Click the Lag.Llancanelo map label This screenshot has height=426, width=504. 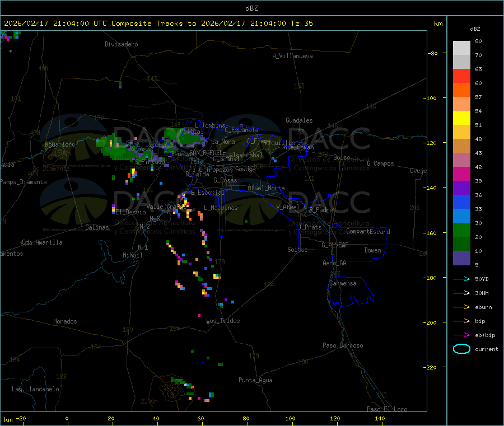coord(35,389)
